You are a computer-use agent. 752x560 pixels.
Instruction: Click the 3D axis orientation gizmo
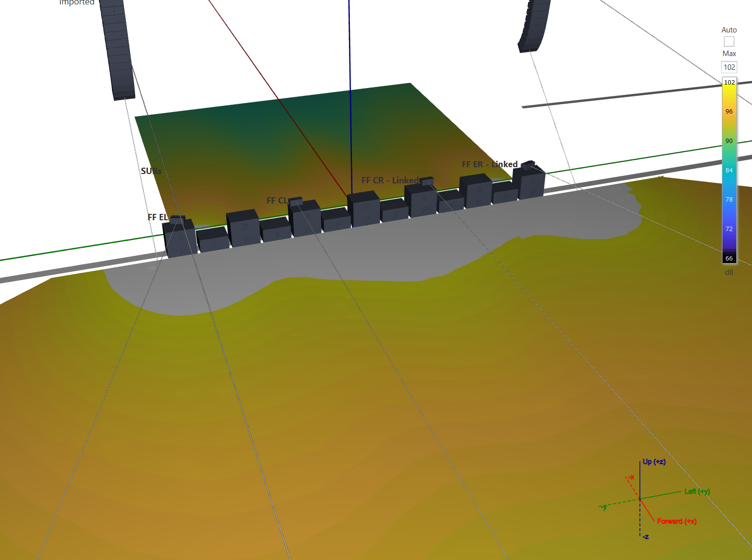pos(640,499)
